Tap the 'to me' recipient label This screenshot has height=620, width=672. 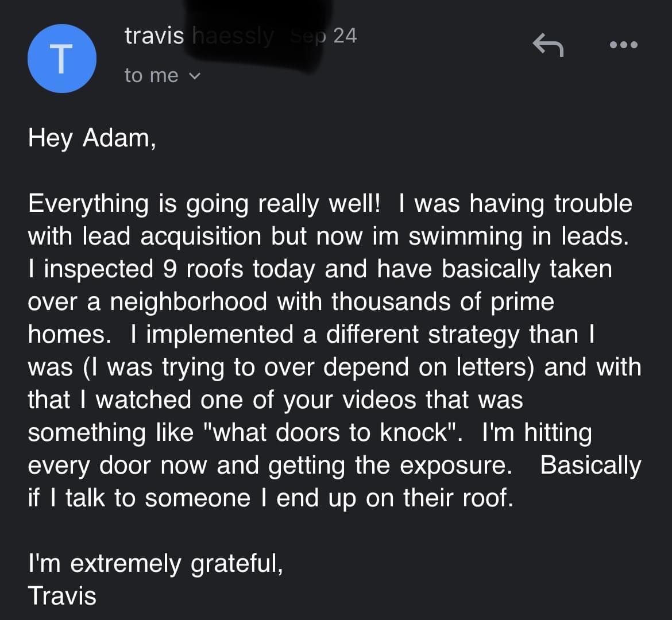click(x=151, y=76)
